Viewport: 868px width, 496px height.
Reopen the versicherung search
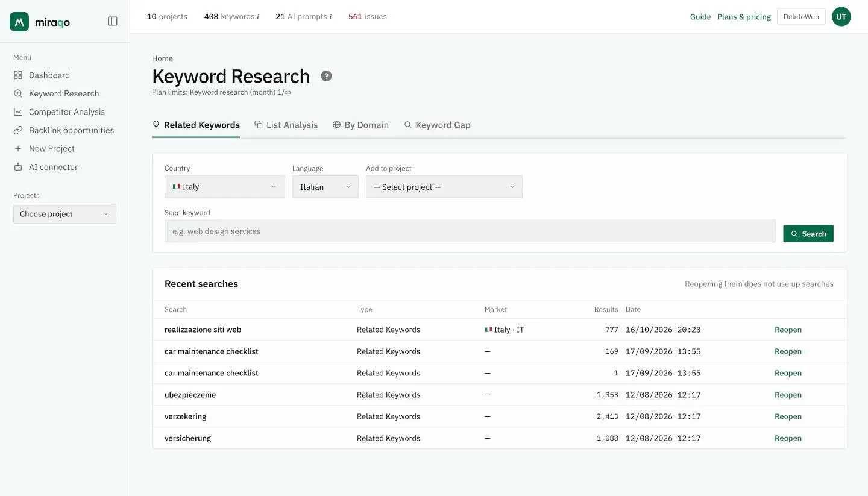tap(788, 438)
